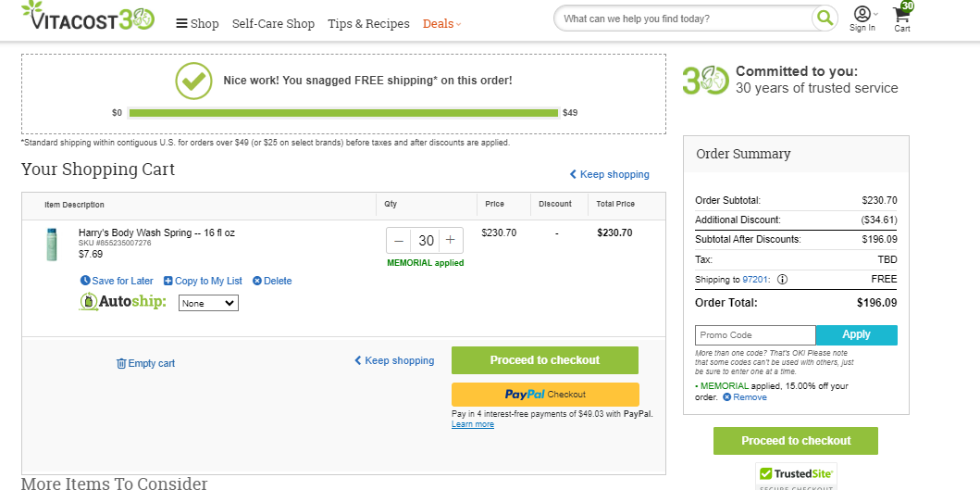This screenshot has height=490, width=980.
Task: Click the Promo Code input field
Action: click(755, 335)
